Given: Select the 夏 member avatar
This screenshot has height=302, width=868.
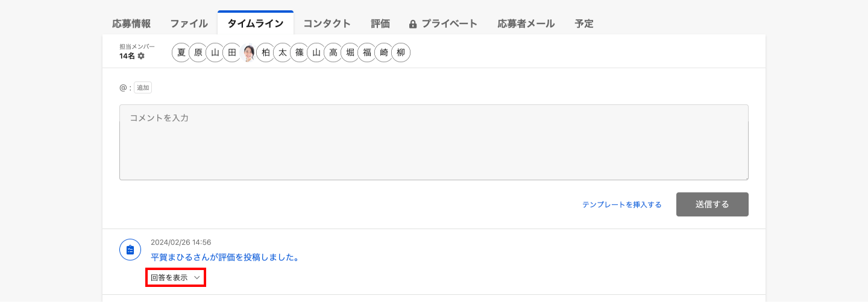Looking at the screenshot, I should tap(181, 53).
